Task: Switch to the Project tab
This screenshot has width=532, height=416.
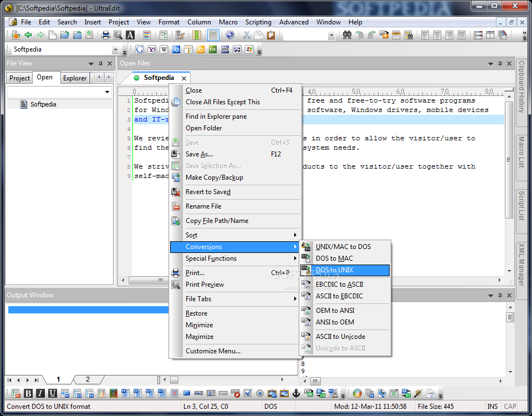Action: tap(19, 78)
